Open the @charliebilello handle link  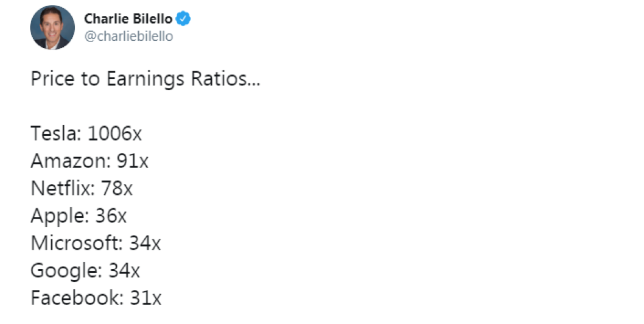click(x=128, y=36)
